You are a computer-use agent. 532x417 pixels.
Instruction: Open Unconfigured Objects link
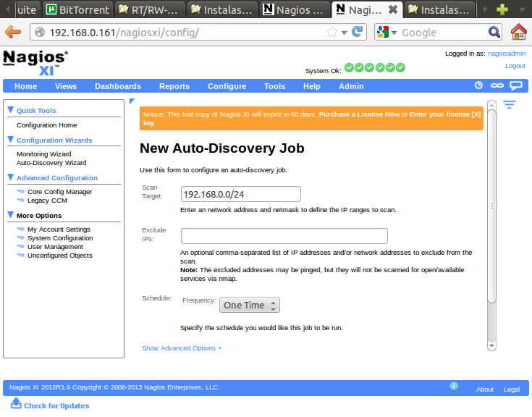click(x=59, y=256)
